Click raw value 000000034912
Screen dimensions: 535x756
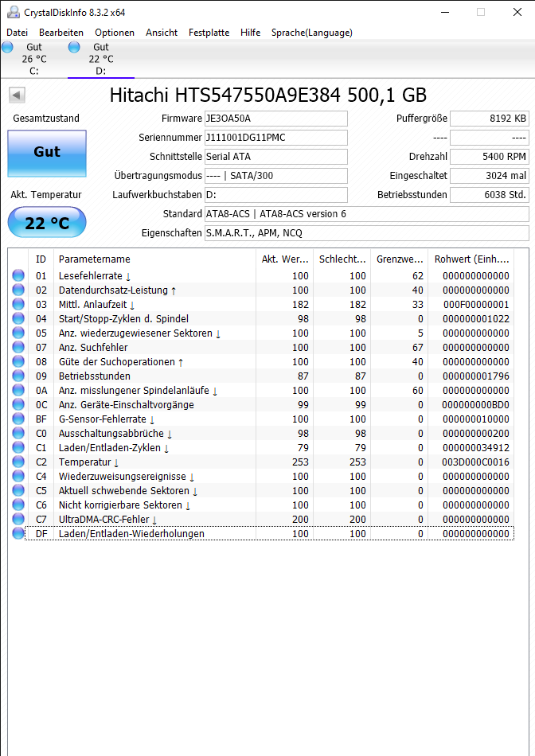[x=475, y=447]
